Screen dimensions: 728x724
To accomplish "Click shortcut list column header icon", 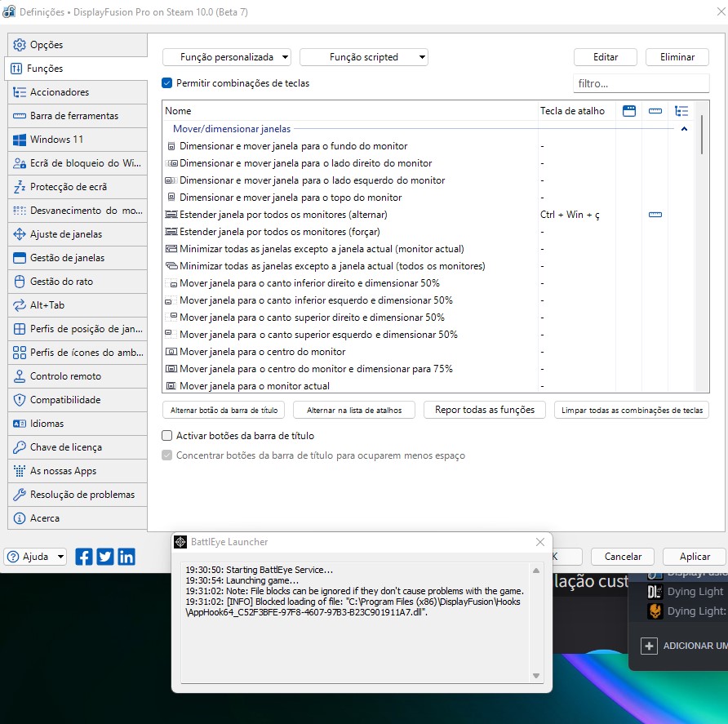I will tap(682, 111).
